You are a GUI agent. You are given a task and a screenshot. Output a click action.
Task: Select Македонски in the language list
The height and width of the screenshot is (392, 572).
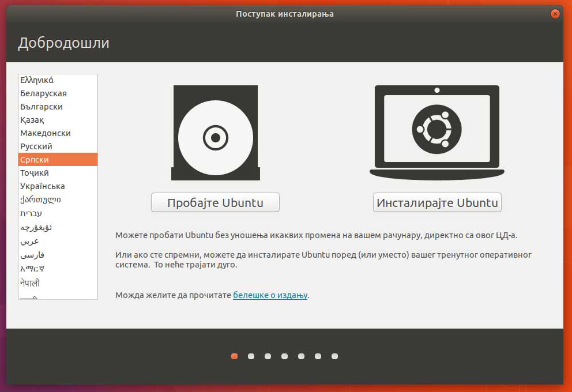click(58, 133)
